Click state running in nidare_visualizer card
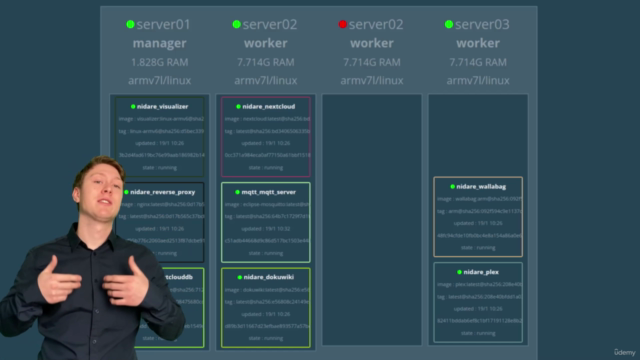This screenshot has width=640, height=360. pyautogui.click(x=160, y=168)
